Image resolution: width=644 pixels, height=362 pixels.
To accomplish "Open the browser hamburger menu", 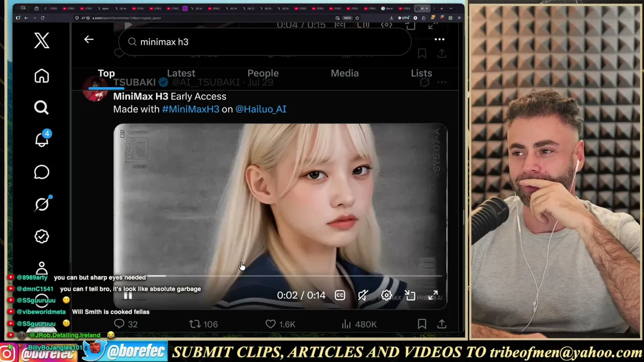I will point(459,18).
